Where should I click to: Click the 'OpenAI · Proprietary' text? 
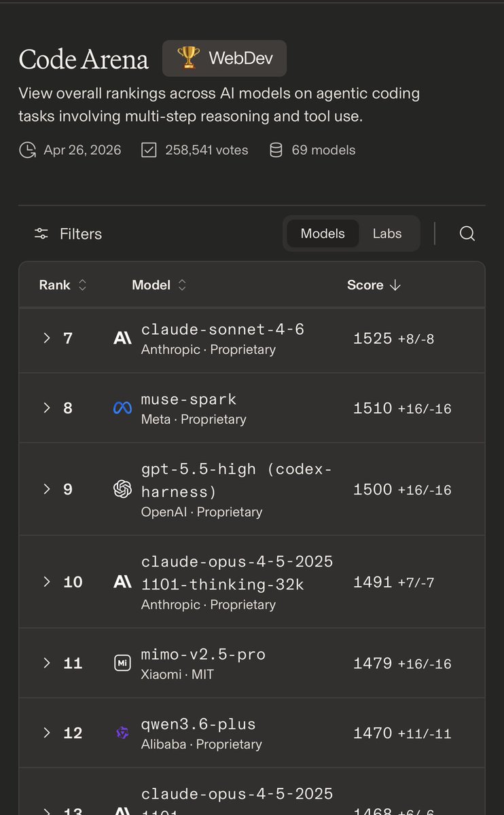tap(202, 512)
